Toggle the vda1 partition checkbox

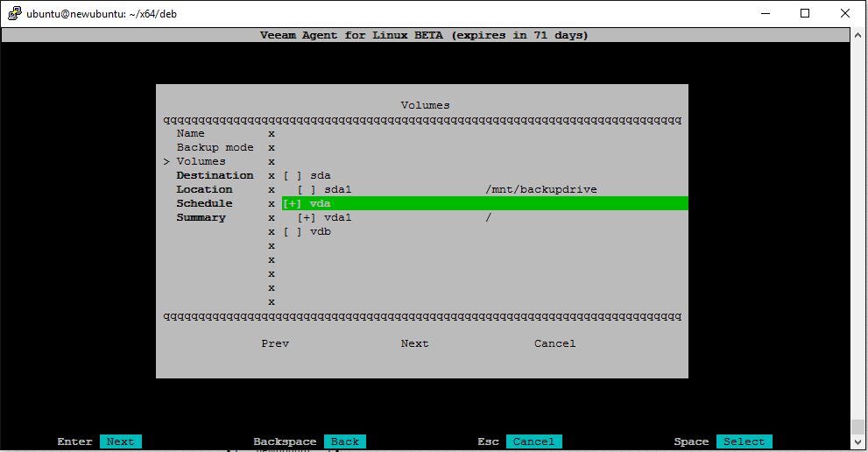(307, 218)
